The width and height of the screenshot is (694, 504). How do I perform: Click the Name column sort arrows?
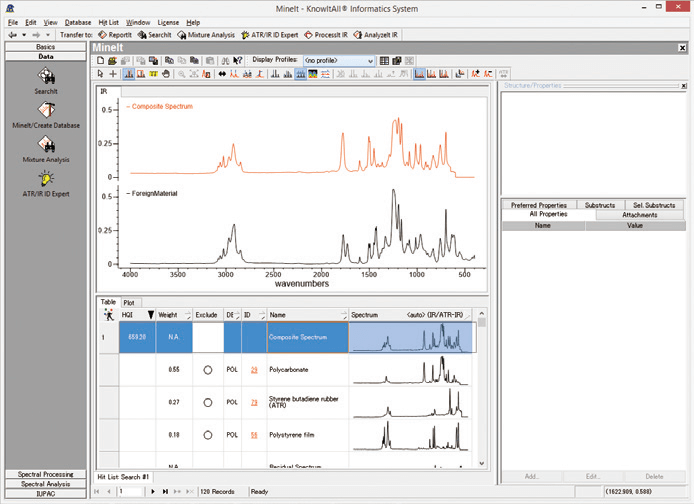pyautogui.click(x=344, y=315)
